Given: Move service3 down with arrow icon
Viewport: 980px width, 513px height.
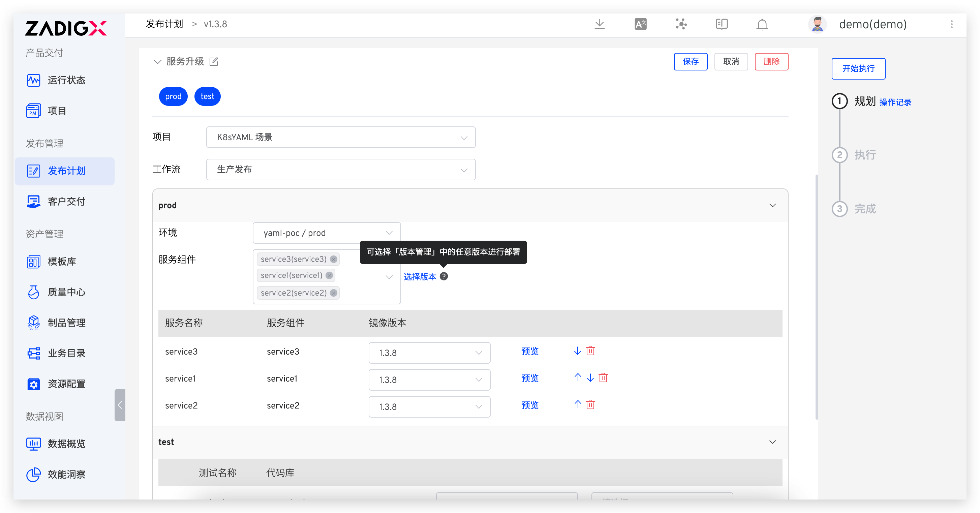Looking at the screenshot, I should [578, 351].
